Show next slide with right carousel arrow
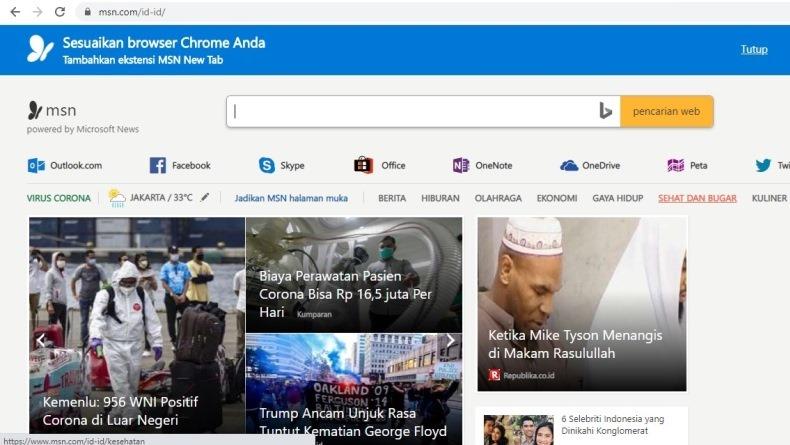The width and height of the screenshot is (790, 445). [450, 340]
